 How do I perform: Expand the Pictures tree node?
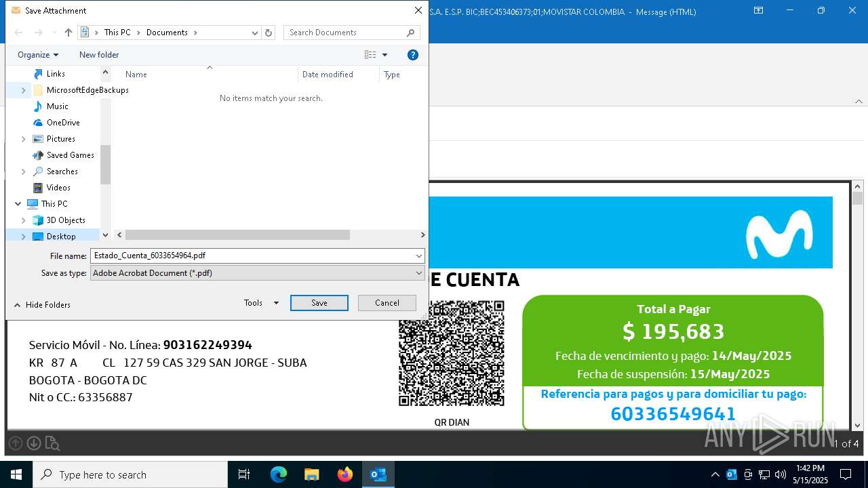point(24,139)
